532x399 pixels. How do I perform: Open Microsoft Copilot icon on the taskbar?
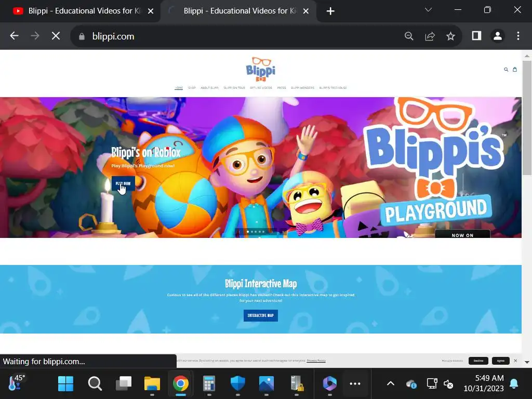[329, 384]
